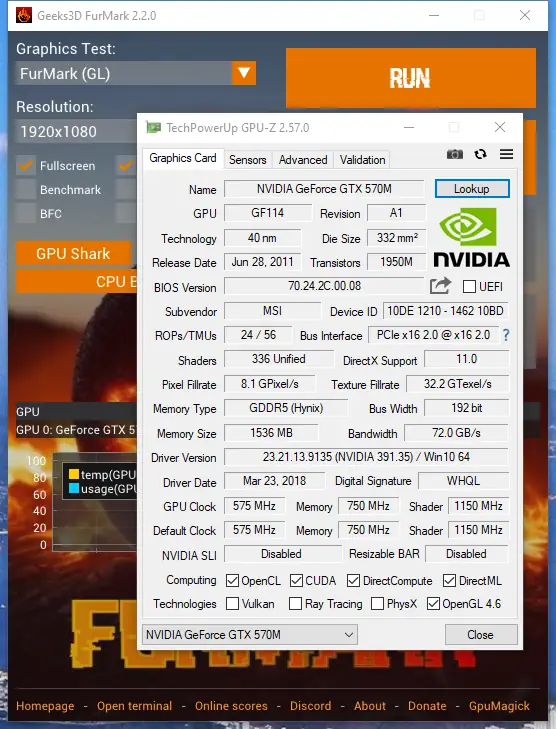Click the Lookup button
This screenshot has width=556, height=729.
tap(472, 189)
